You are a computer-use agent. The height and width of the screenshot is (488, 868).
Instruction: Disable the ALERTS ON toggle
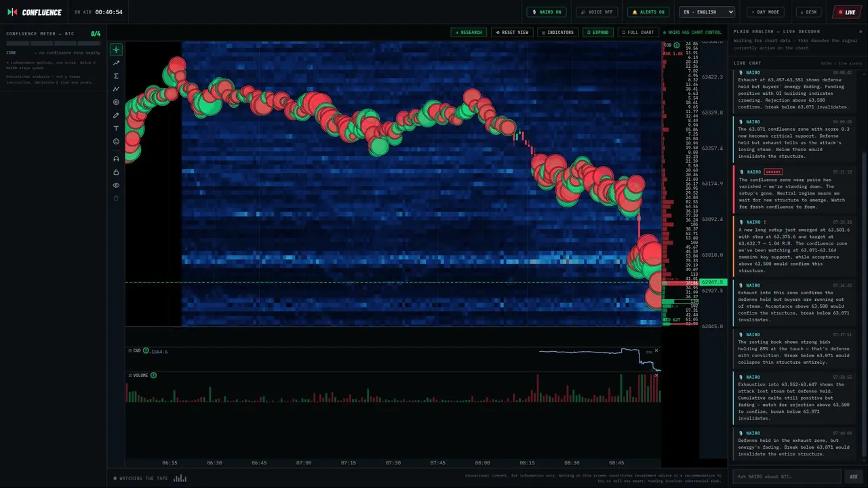[x=648, y=12]
